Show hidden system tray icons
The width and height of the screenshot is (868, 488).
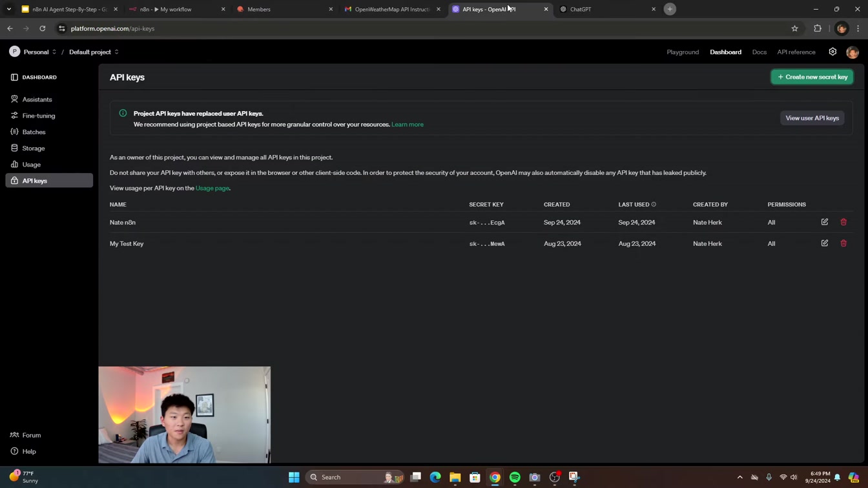click(x=740, y=477)
